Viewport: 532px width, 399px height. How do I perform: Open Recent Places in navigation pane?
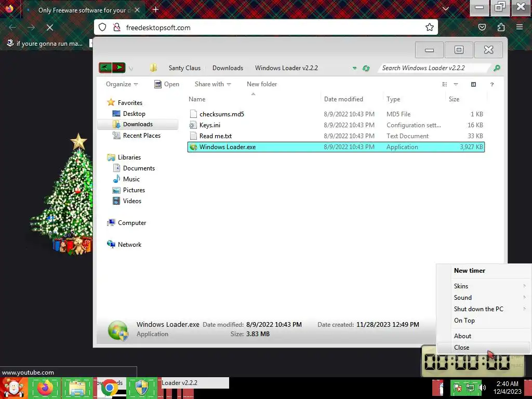[x=141, y=136]
